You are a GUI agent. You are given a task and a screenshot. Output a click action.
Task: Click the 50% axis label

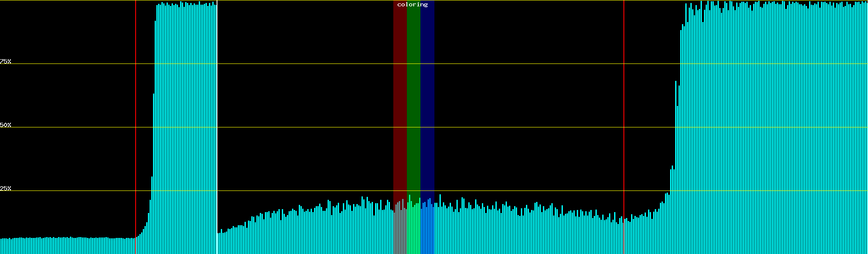pos(6,125)
